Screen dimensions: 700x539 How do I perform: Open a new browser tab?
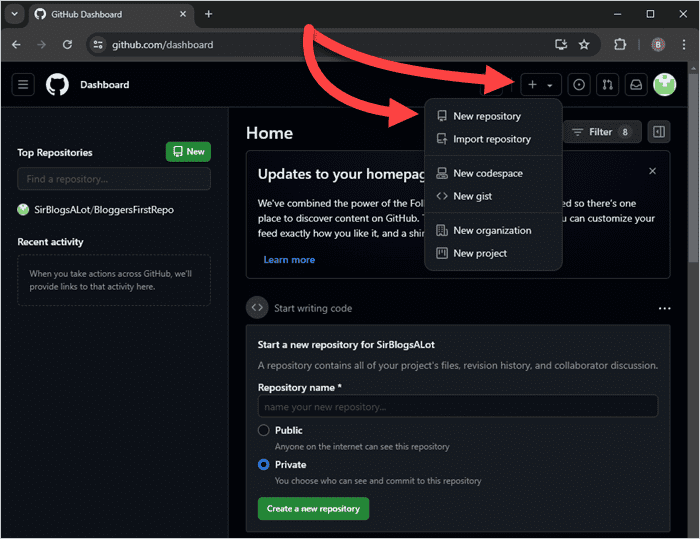click(x=208, y=14)
